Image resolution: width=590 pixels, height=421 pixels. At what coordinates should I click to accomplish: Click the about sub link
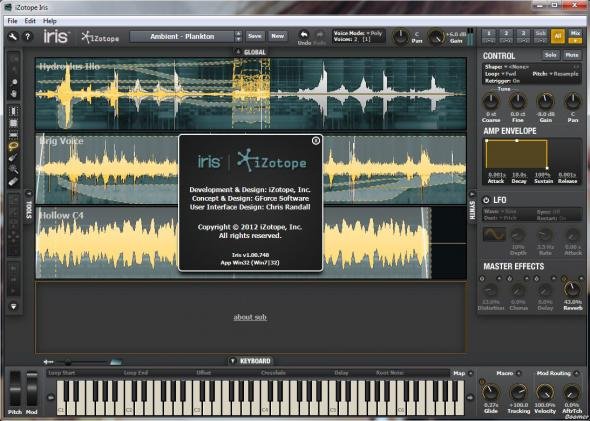point(250,317)
